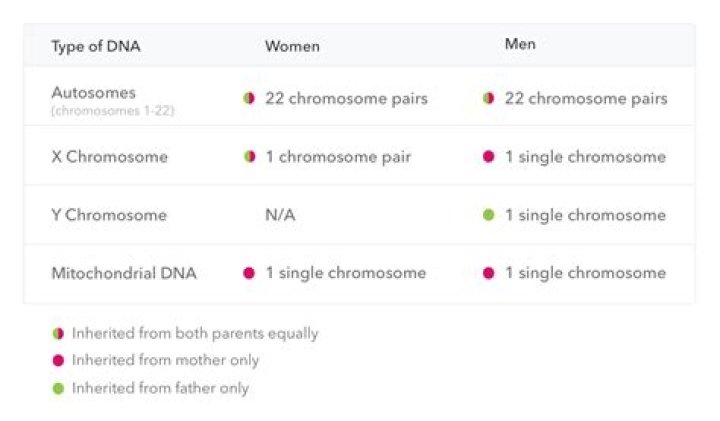Click the "Men" column header
Screen dimensions: 720x421
(x=520, y=45)
